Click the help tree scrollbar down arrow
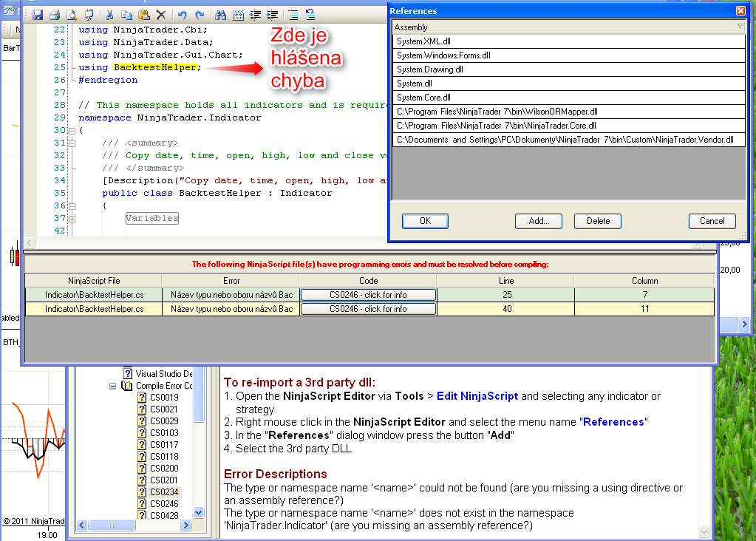Screen dimensions: 756x541 point(198,512)
